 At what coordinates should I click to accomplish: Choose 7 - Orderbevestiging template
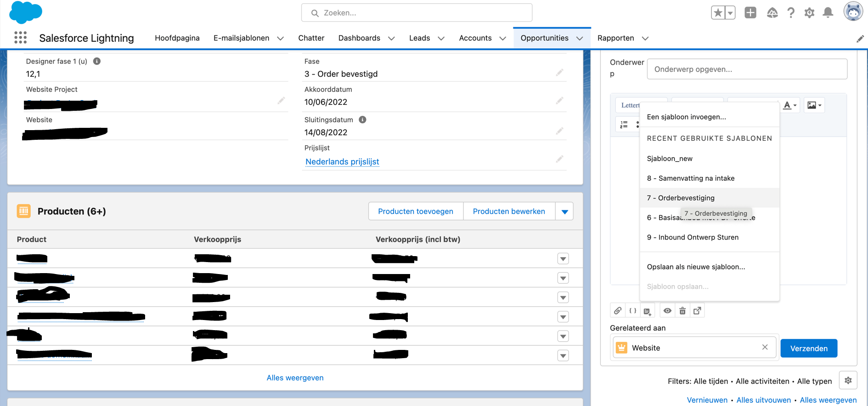point(710,198)
